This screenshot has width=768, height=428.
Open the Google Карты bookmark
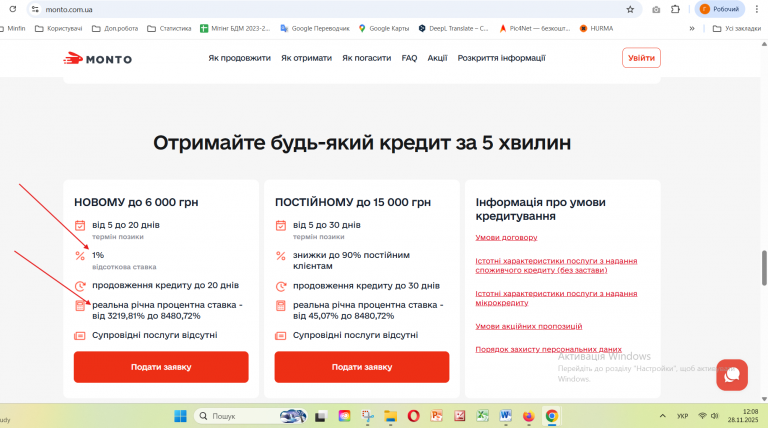[x=384, y=28]
